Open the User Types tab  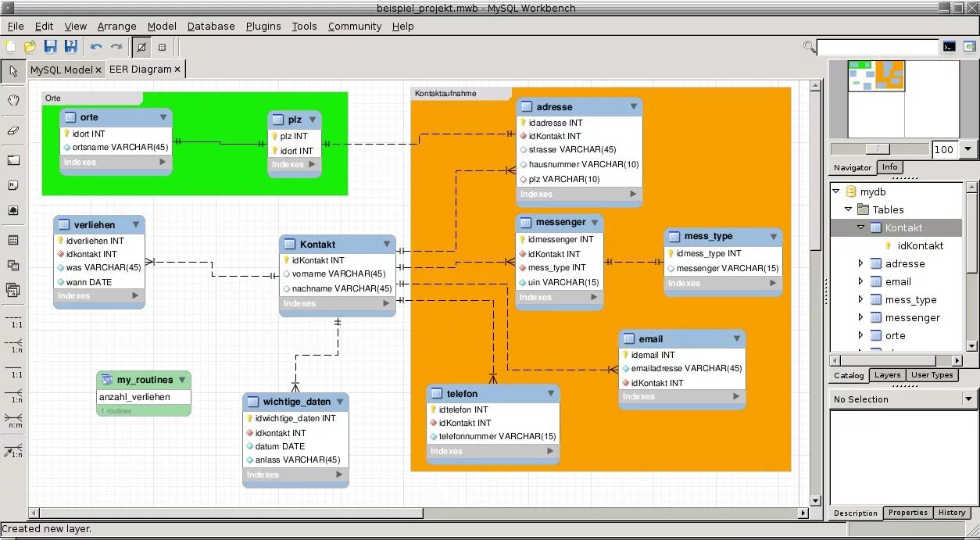932,375
